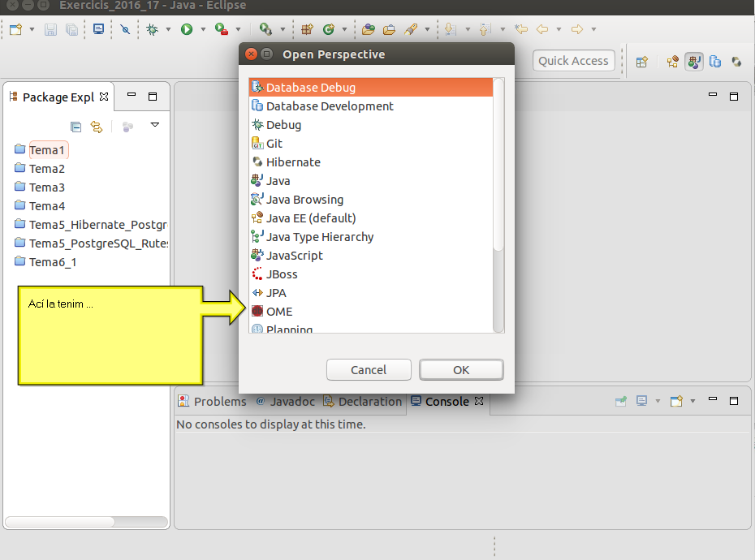755x560 pixels.
Task: Switch to the Console tab
Action: point(447,401)
